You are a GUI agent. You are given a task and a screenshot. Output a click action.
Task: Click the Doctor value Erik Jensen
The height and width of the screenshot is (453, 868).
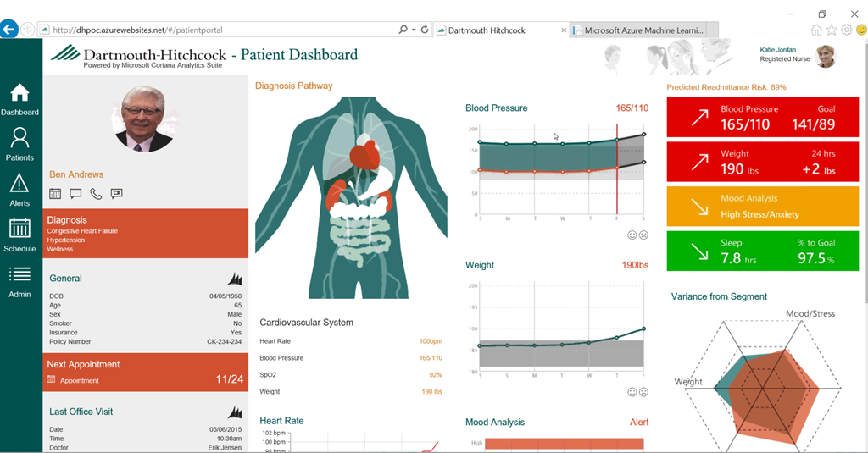pyautogui.click(x=225, y=447)
